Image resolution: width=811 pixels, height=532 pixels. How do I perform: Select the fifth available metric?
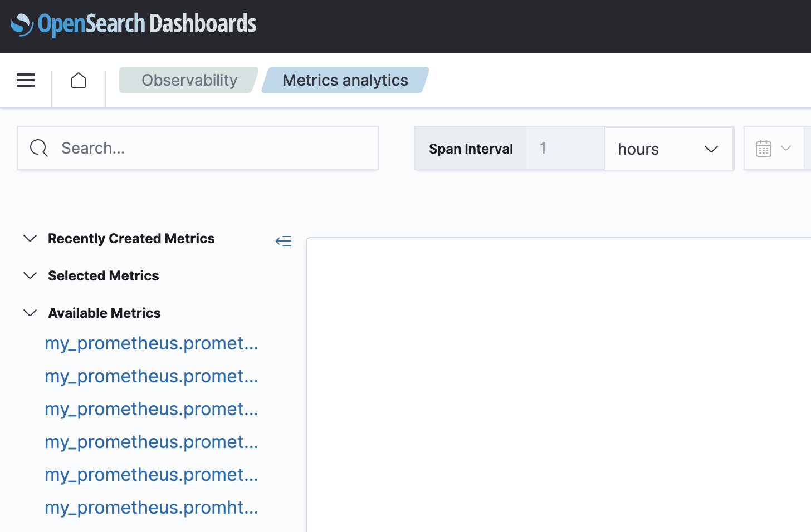click(151, 475)
